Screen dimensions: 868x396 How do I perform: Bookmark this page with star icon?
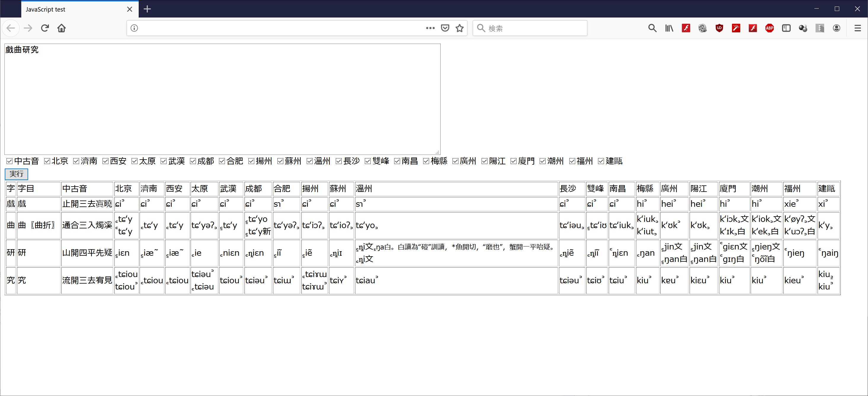tap(460, 28)
